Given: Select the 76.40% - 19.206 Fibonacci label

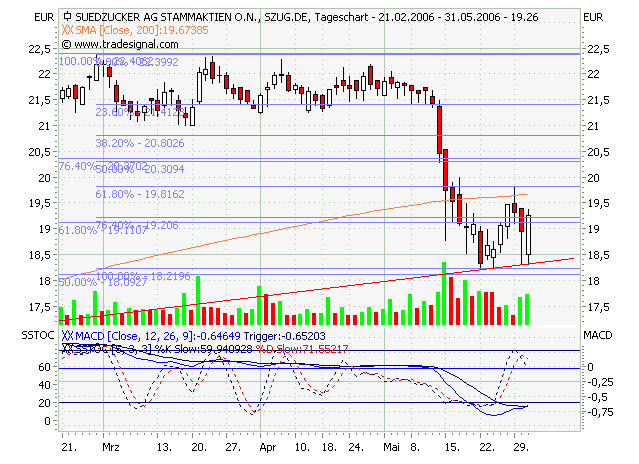Looking at the screenshot, I should [x=137, y=225].
